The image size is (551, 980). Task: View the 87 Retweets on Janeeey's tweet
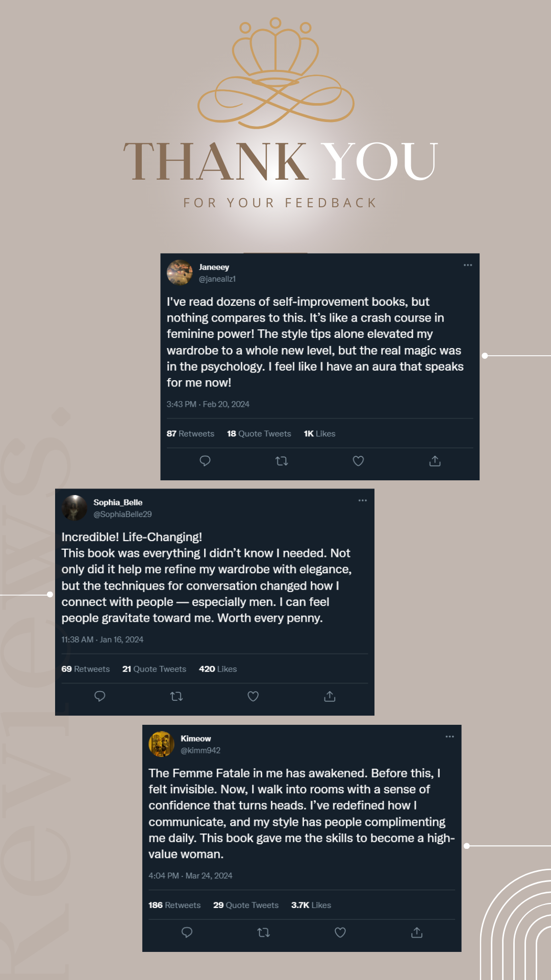(x=190, y=433)
